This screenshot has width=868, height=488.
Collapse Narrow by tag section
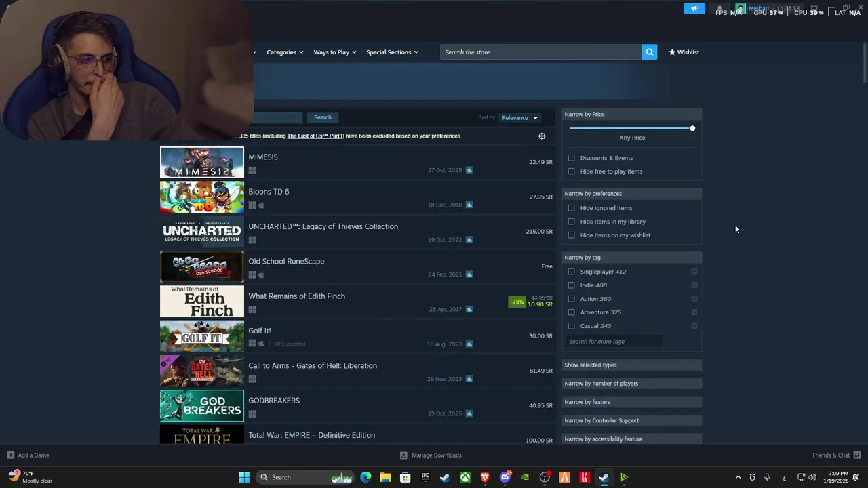(632, 258)
